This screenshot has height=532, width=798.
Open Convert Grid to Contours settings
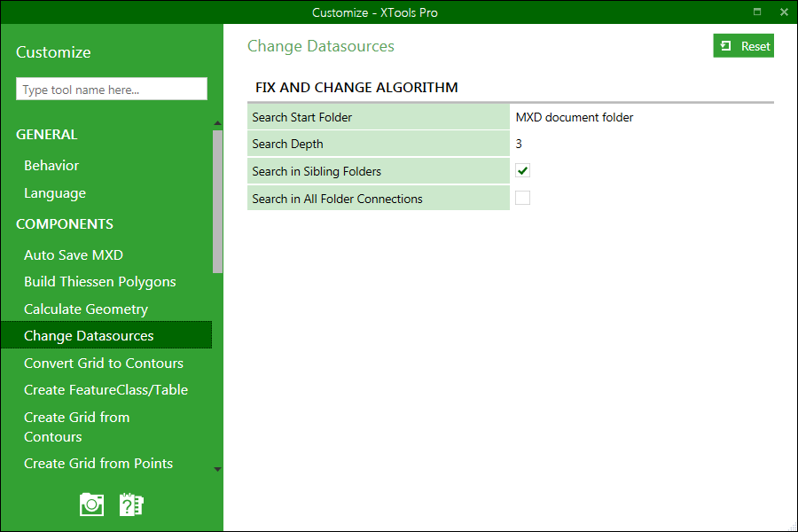coord(104,363)
